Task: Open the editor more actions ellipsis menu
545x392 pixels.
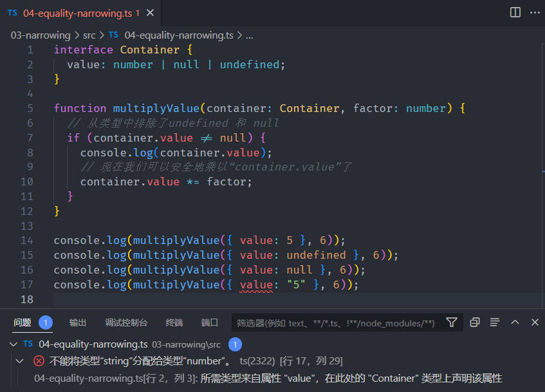Action: (x=535, y=12)
